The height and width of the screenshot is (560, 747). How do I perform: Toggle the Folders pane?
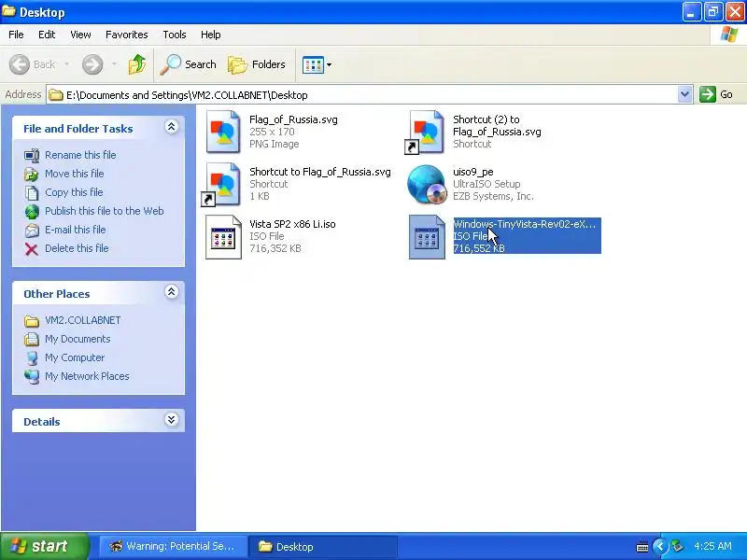point(257,64)
